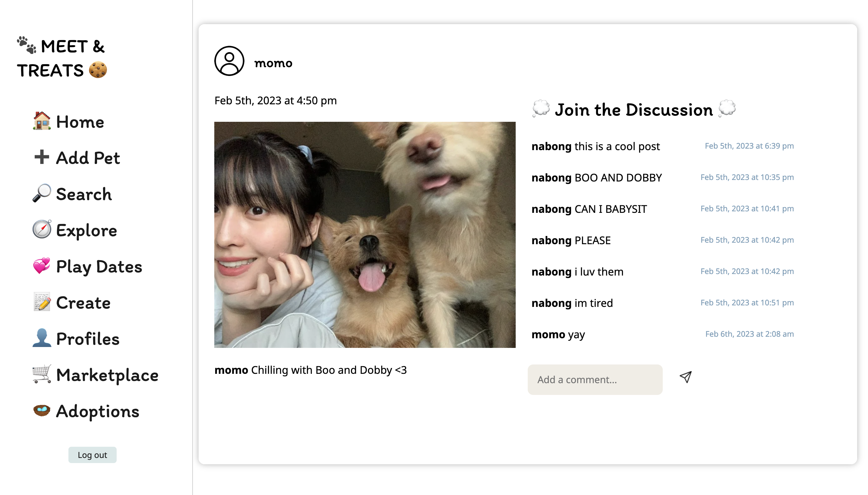Open the Profiles page from sidebar
The height and width of the screenshot is (495, 868).
pos(87,339)
